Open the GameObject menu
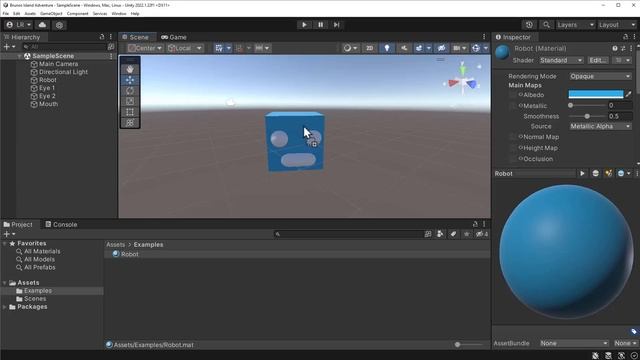 pyautogui.click(x=51, y=13)
